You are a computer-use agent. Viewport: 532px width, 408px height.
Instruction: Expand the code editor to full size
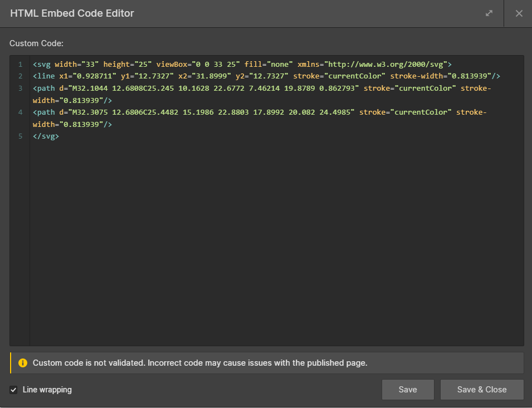point(489,13)
